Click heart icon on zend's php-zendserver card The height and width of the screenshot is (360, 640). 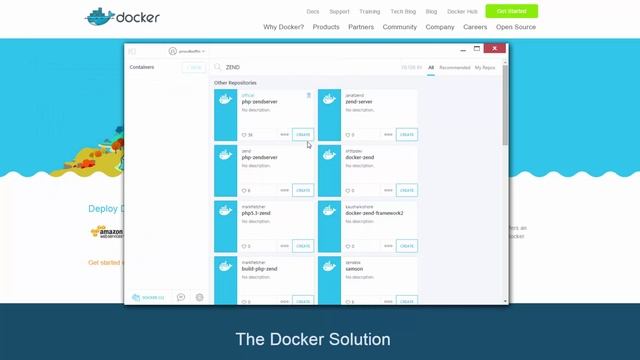(x=244, y=191)
